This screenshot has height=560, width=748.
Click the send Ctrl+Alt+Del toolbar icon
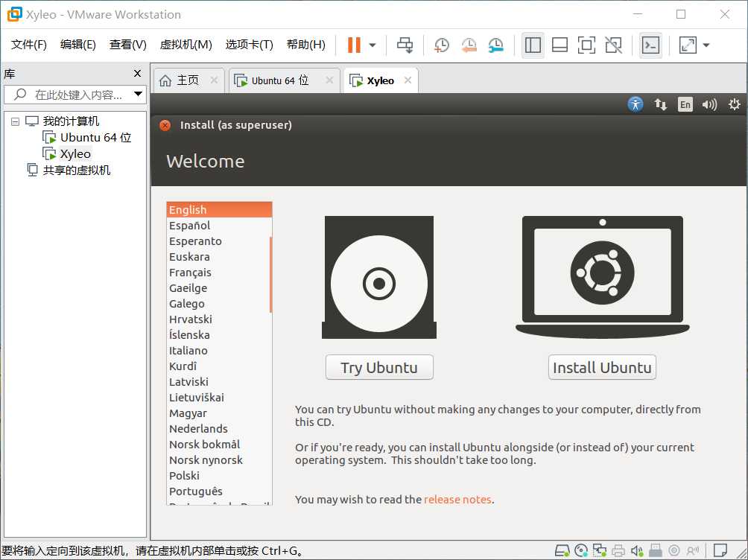[405, 45]
